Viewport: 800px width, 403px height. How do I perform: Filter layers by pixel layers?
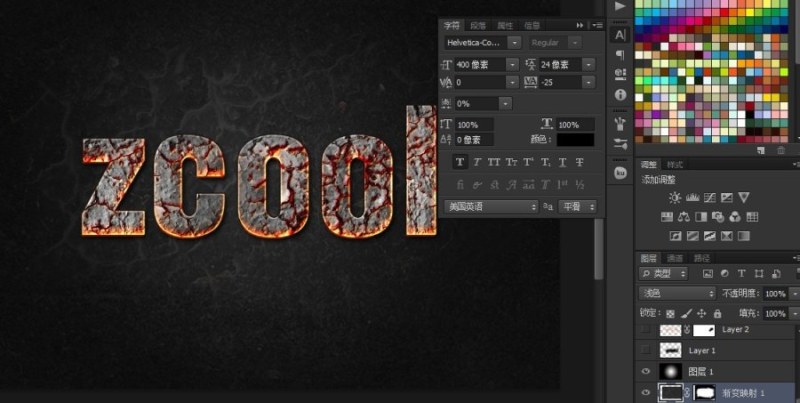pos(707,273)
